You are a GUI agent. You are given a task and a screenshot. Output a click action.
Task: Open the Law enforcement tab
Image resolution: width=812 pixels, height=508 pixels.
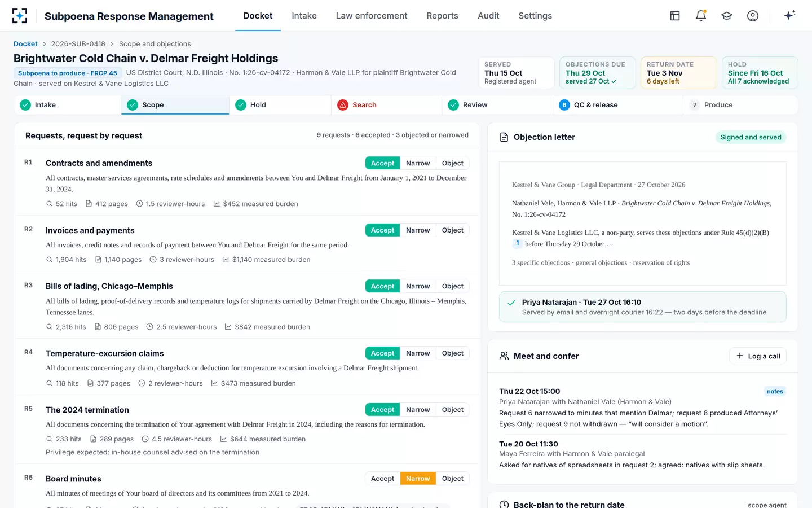point(372,16)
